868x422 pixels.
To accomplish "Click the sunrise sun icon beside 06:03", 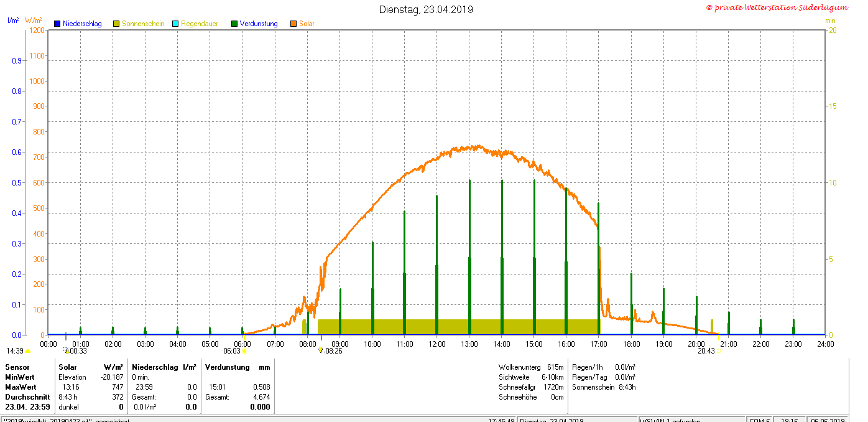I will [244, 351].
